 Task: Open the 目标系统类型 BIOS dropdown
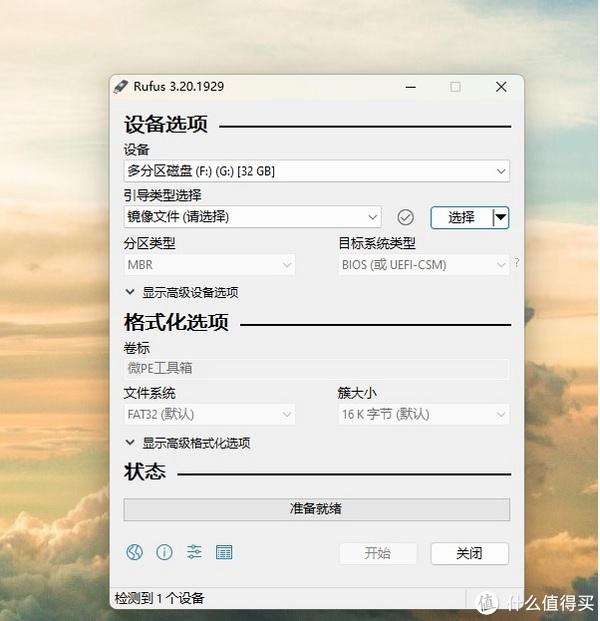(423, 265)
